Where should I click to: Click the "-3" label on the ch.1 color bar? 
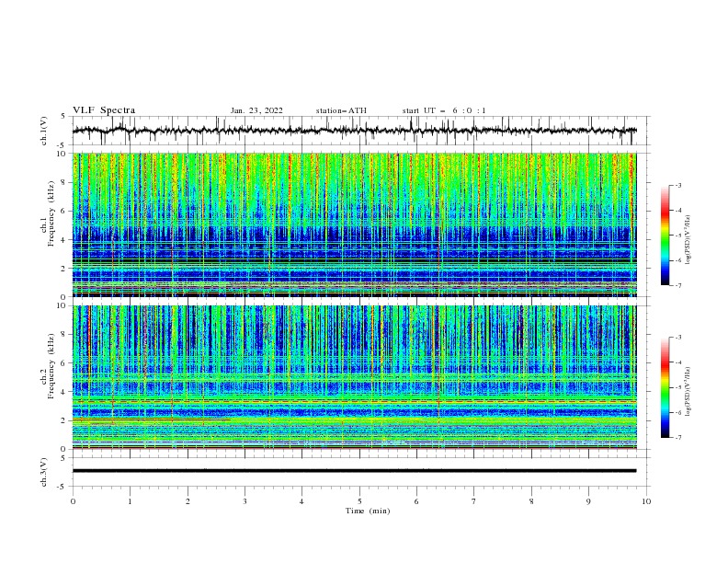678,185
